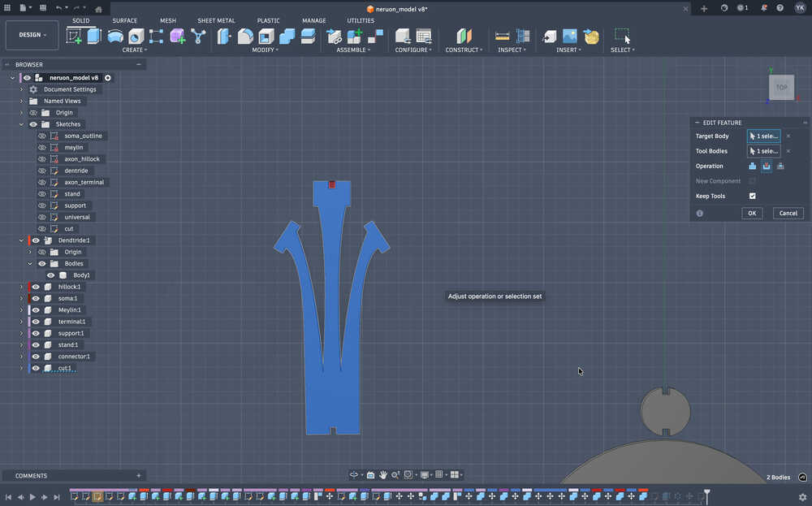This screenshot has width=812, height=506.
Task: Select the Fillet tool
Action: tap(245, 37)
